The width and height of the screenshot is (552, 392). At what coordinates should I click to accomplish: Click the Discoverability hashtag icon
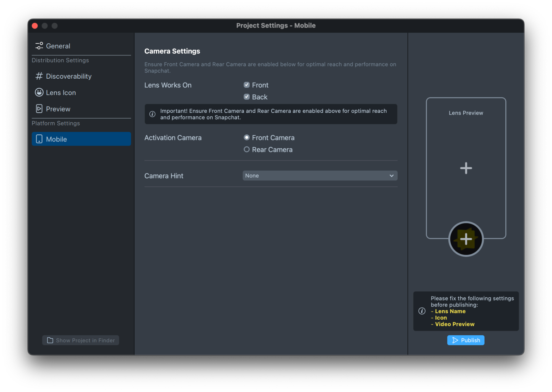[39, 76]
